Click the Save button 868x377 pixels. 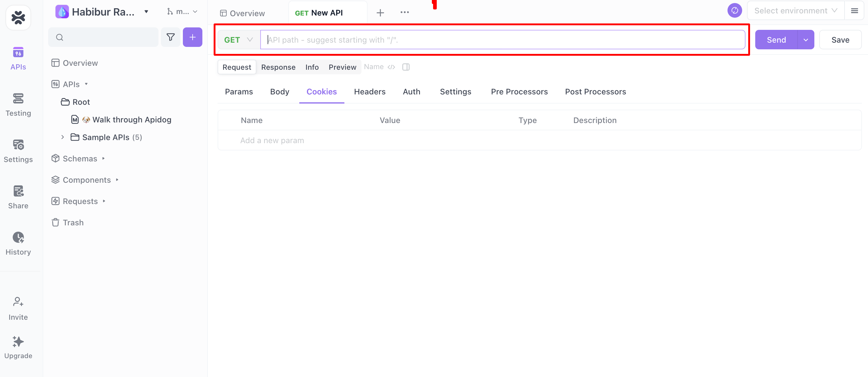(x=840, y=39)
